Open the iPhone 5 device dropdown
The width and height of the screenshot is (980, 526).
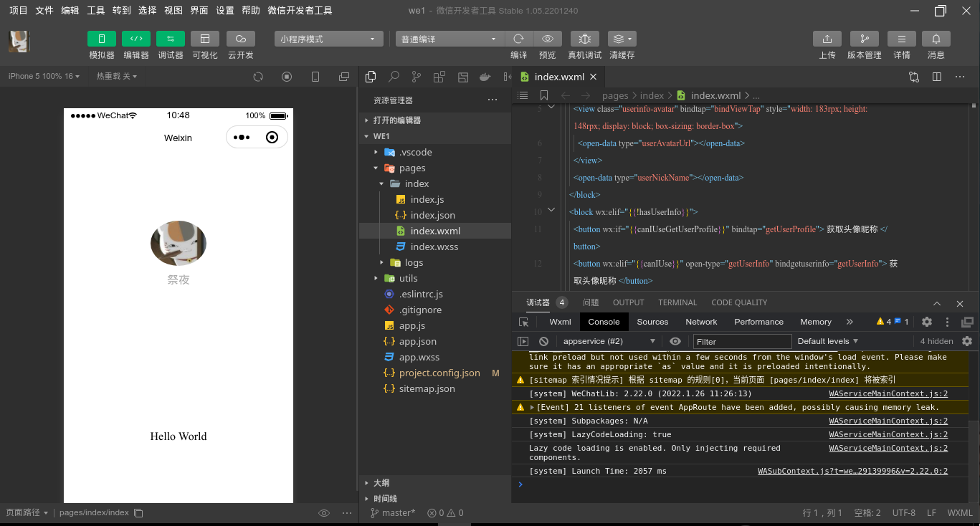(x=44, y=76)
